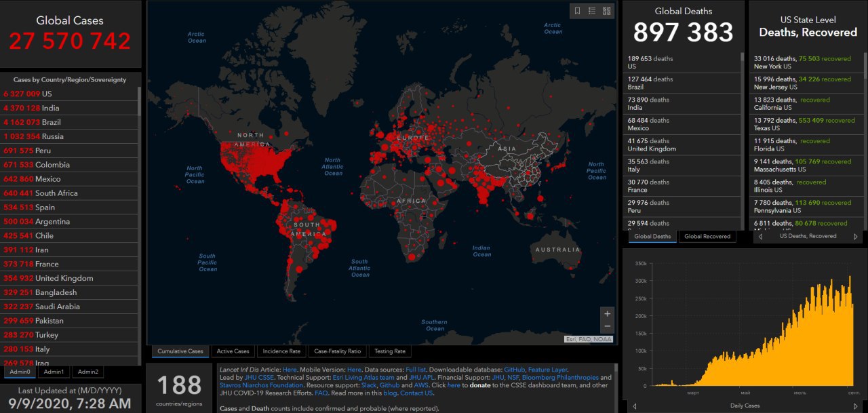Open the Slack support link

pyautogui.click(x=368, y=385)
